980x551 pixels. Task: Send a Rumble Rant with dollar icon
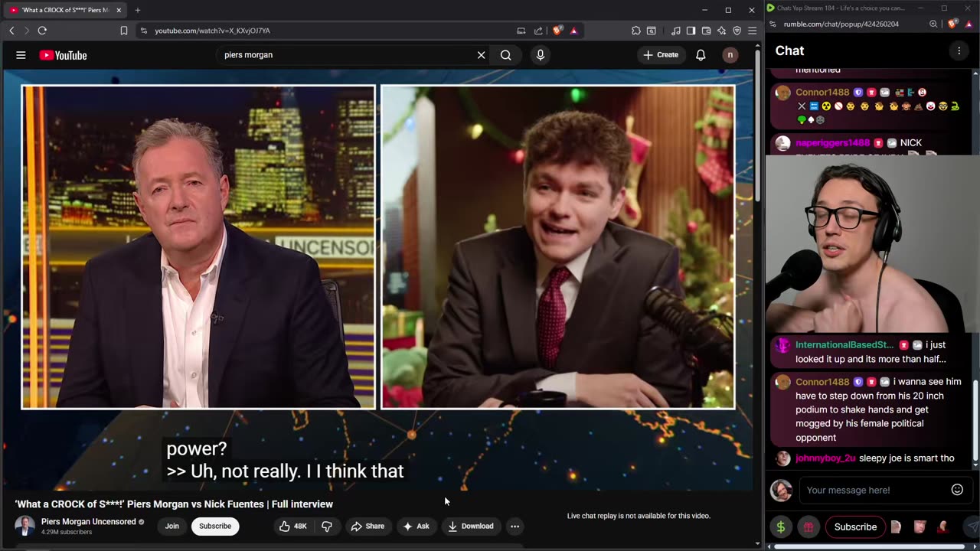pyautogui.click(x=781, y=527)
